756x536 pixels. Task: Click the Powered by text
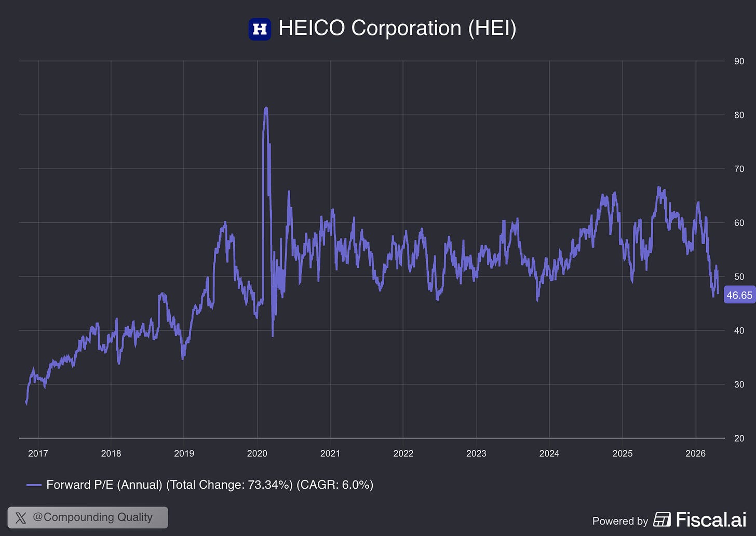click(x=620, y=521)
